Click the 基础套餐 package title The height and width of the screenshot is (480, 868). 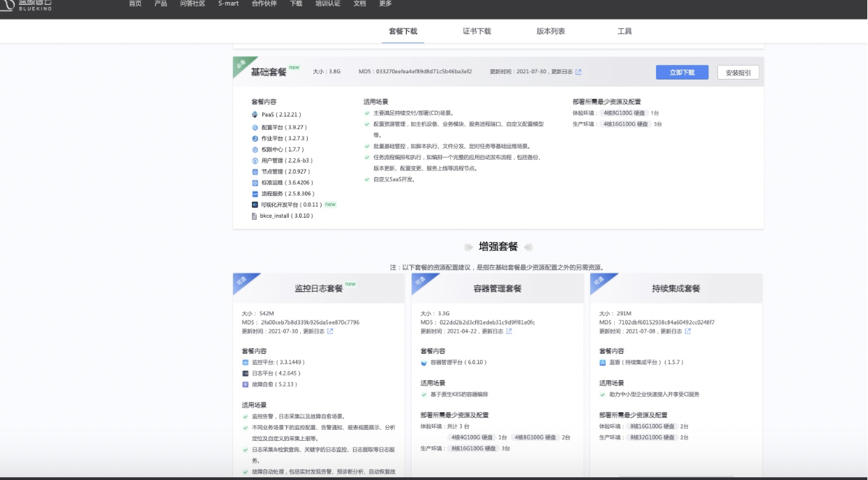269,73
